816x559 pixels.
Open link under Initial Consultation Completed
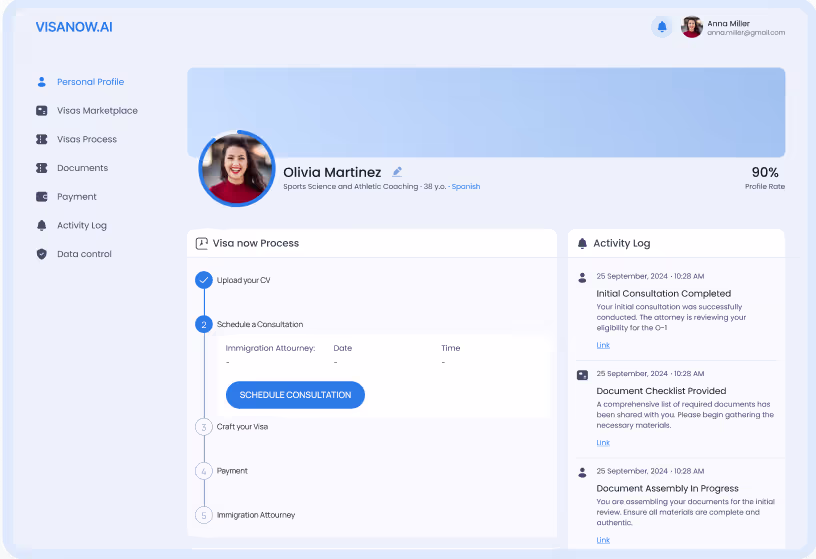603,345
